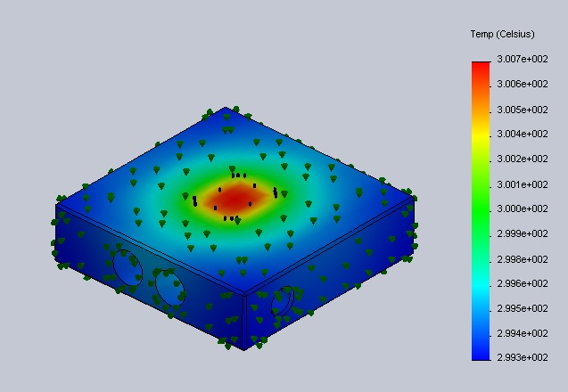Click the 3.007e+002 maximum legend value
568x392 pixels.
pyautogui.click(x=522, y=59)
